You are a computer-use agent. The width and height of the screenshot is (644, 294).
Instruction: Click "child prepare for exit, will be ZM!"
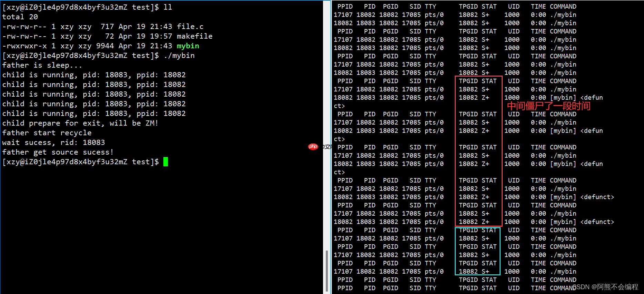click(x=80, y=123)
